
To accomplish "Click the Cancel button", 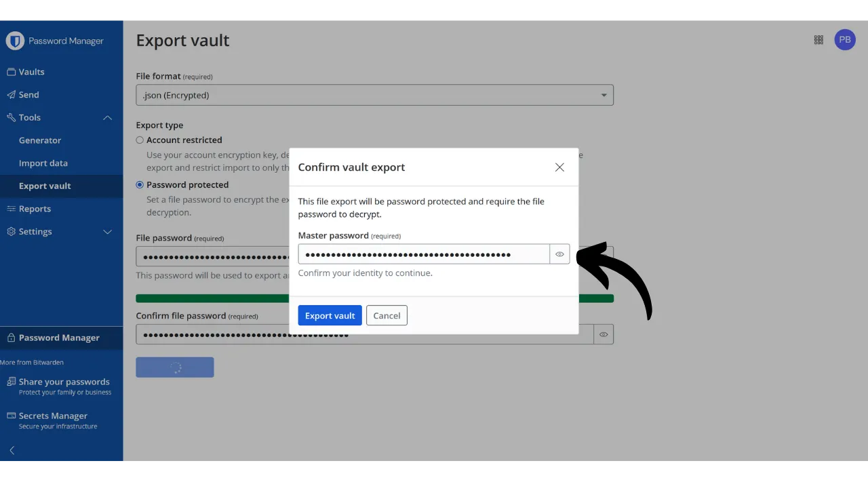I will (x=387, y=315).
